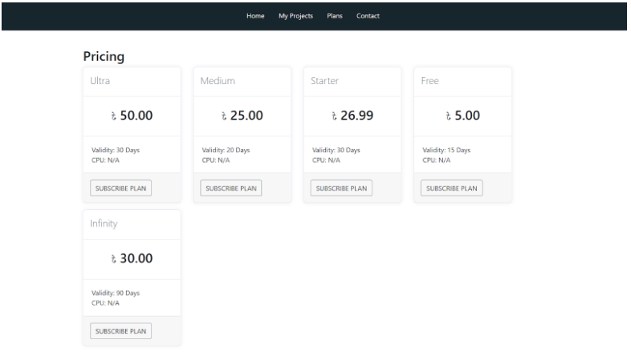Click the Infinity plan title
This screenshot has height=364, width=631.
point(104,224)
